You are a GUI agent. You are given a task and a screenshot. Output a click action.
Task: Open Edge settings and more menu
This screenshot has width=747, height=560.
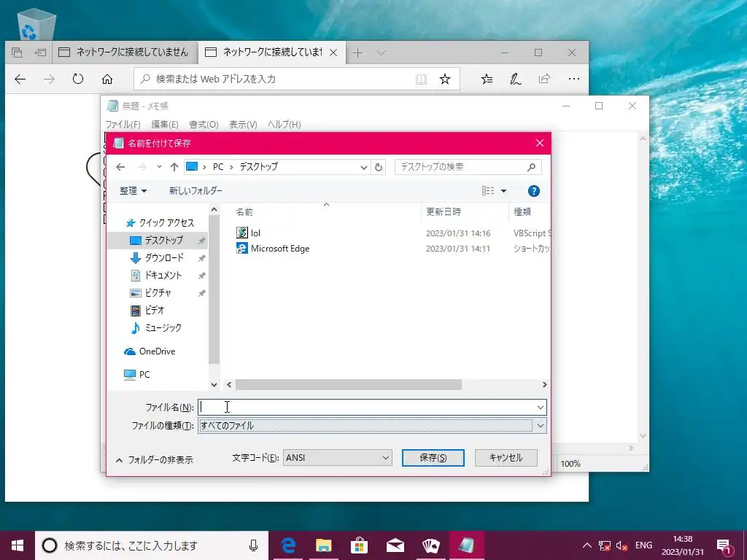pos(574,79)
